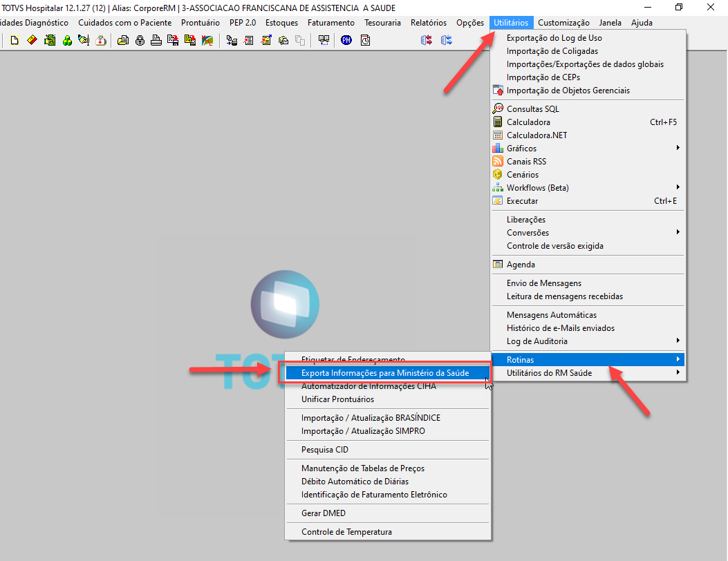Click the Calculadora.NET icon
The image size is (728, 561).
click(x=498, y=135)
